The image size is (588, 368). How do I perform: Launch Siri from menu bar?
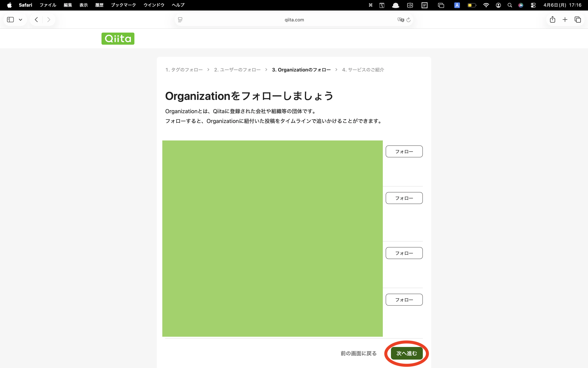[521, 5]
